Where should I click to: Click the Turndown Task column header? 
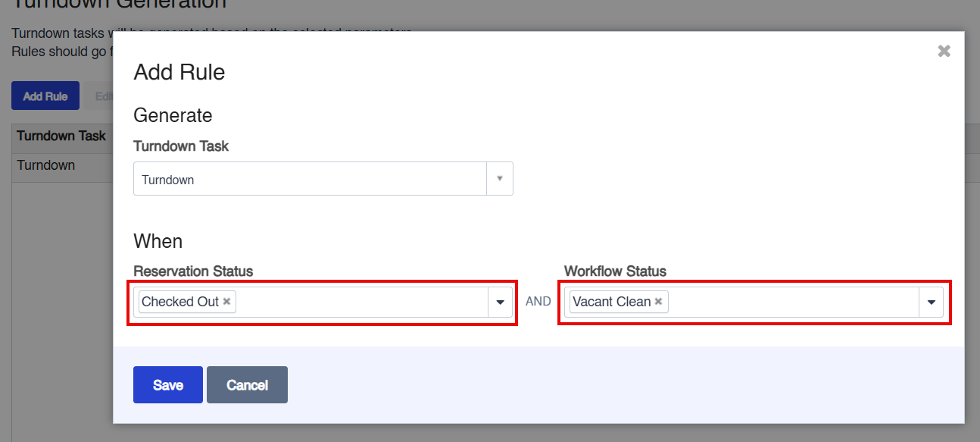[x=61, y=136]
